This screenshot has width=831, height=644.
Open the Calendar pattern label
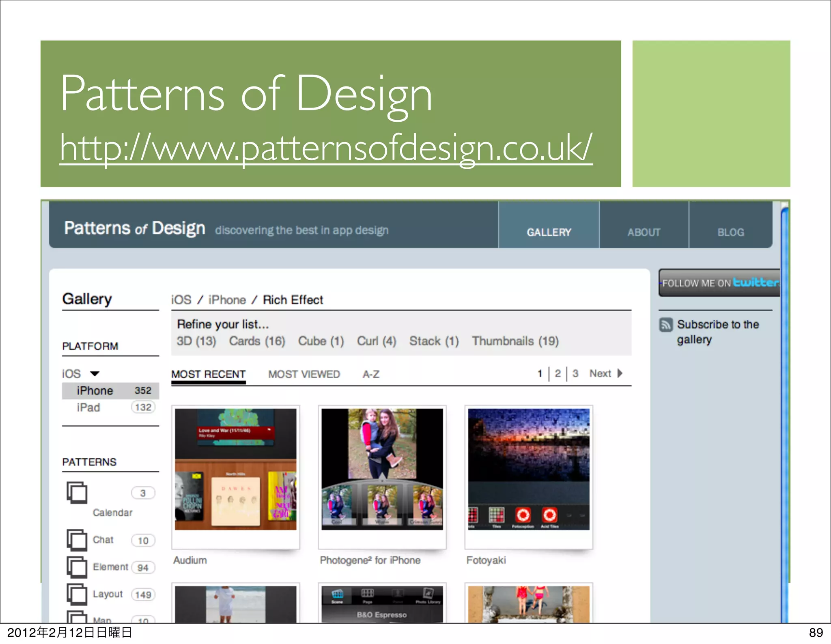(x=112, y=513)
